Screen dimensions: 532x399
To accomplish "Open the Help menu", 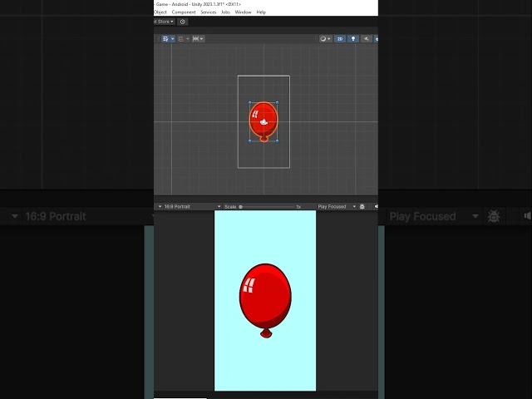I will tap(261, 12).
